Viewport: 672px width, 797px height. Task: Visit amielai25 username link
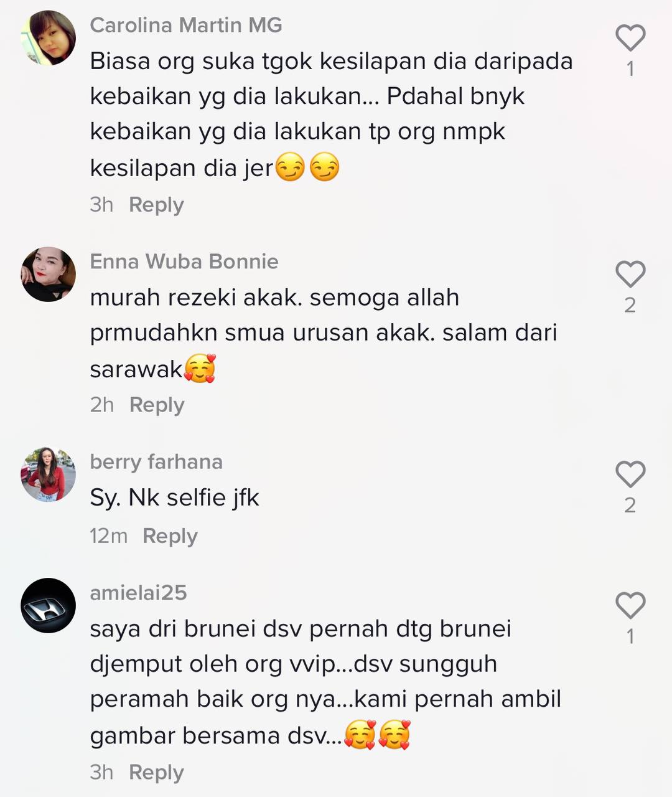[x=138, y=592]
